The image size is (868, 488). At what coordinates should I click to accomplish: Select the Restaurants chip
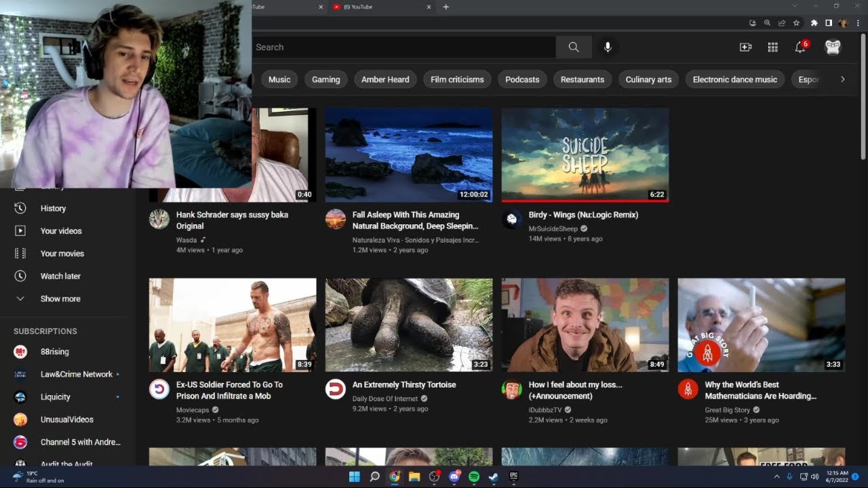(x=583, y=79)
